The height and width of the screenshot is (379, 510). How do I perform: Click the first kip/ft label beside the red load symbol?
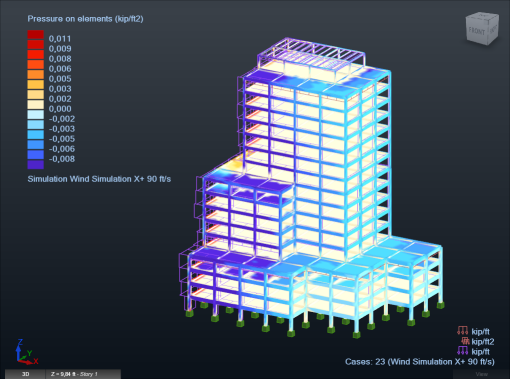(x=480, y=332)
